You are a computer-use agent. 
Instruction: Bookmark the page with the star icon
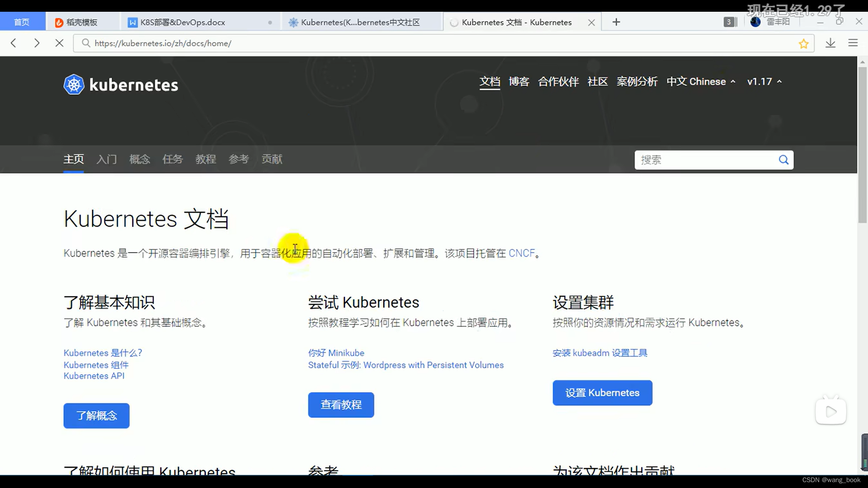[803, 43]
